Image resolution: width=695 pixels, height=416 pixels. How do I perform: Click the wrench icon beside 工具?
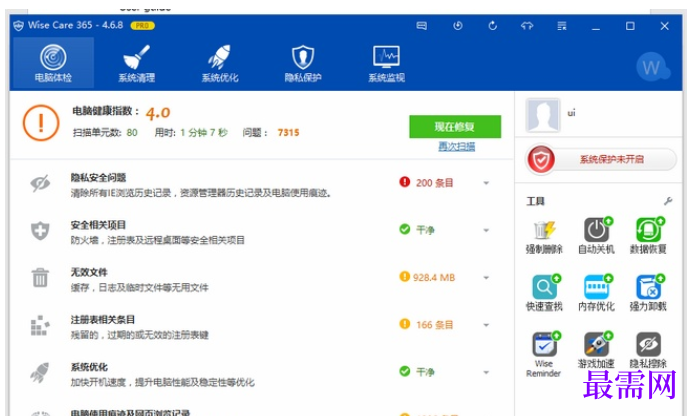tap(668, 201)
